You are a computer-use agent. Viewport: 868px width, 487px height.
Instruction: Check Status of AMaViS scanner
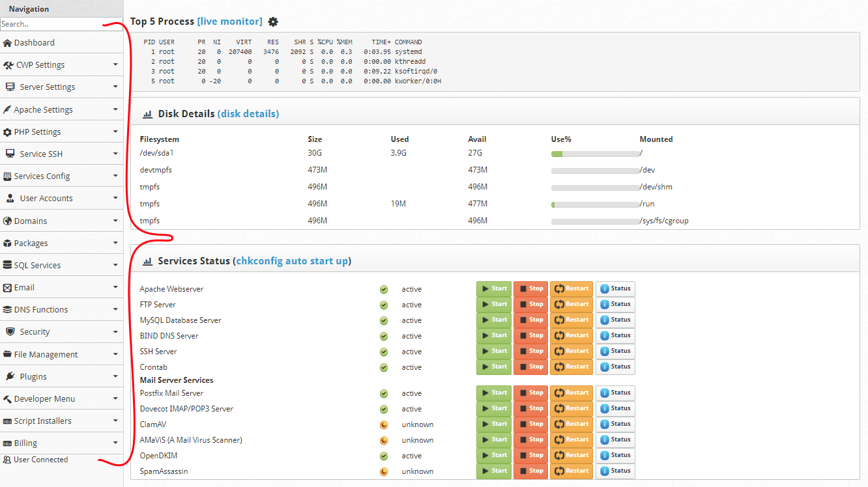(x=615, y=440)
